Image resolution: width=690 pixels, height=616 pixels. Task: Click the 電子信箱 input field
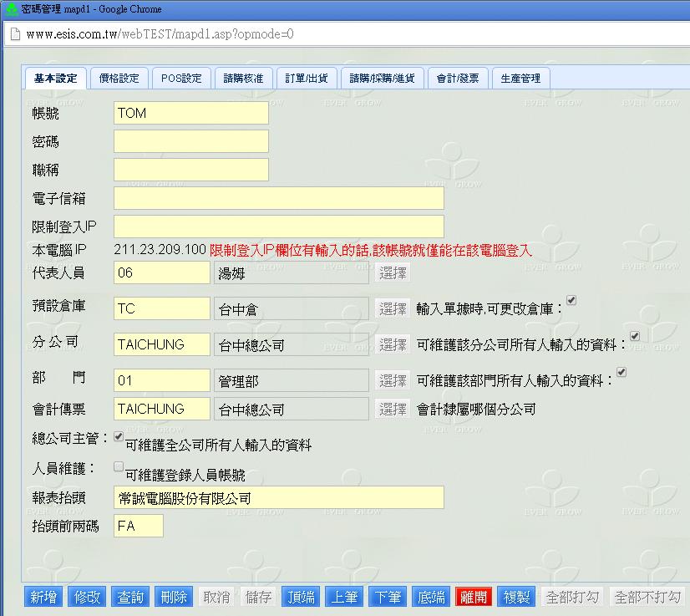pos(278,198)
